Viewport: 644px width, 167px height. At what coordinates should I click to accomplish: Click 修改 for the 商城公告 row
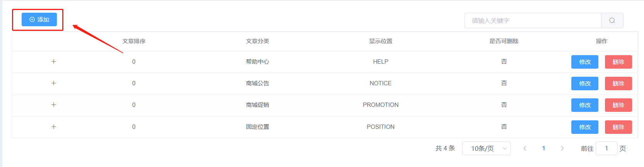tap(584, 83)
